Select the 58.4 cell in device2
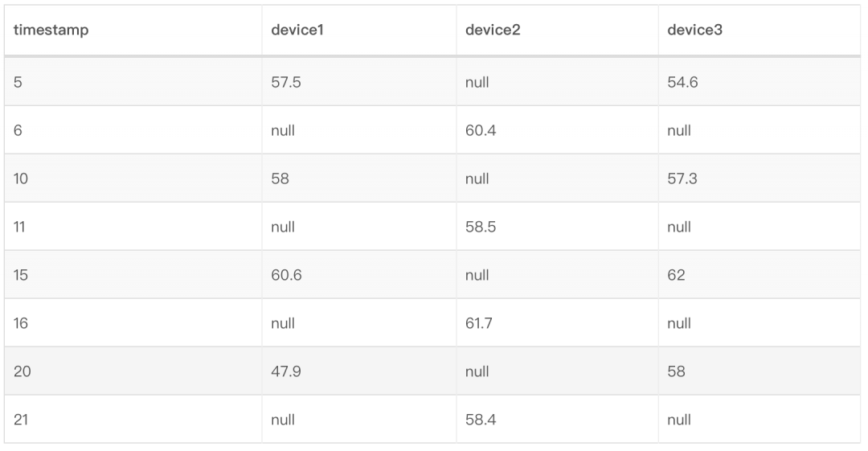868x451 pixels. (481, 419)
